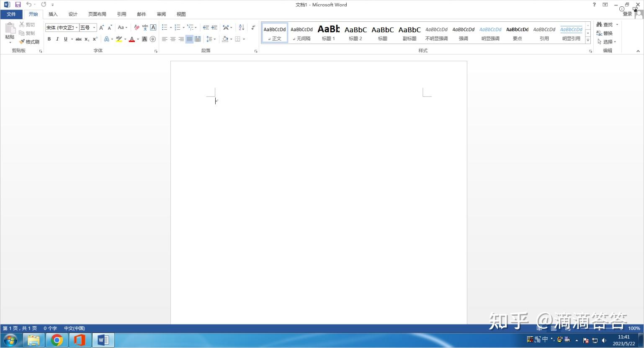The height and width of the screenshot is (348, 644).
Task: Switch to the 插入 (Insert) ribbon tab
Action: tap(53, 14)
